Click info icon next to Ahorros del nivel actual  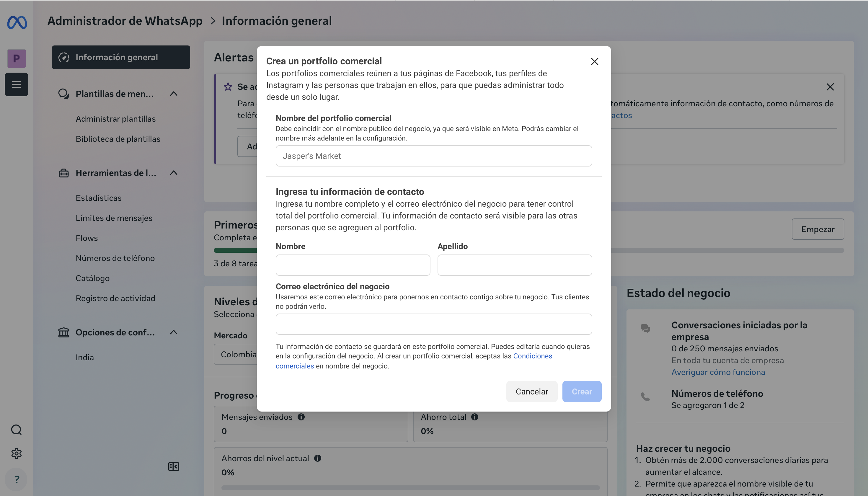[318, 458]
